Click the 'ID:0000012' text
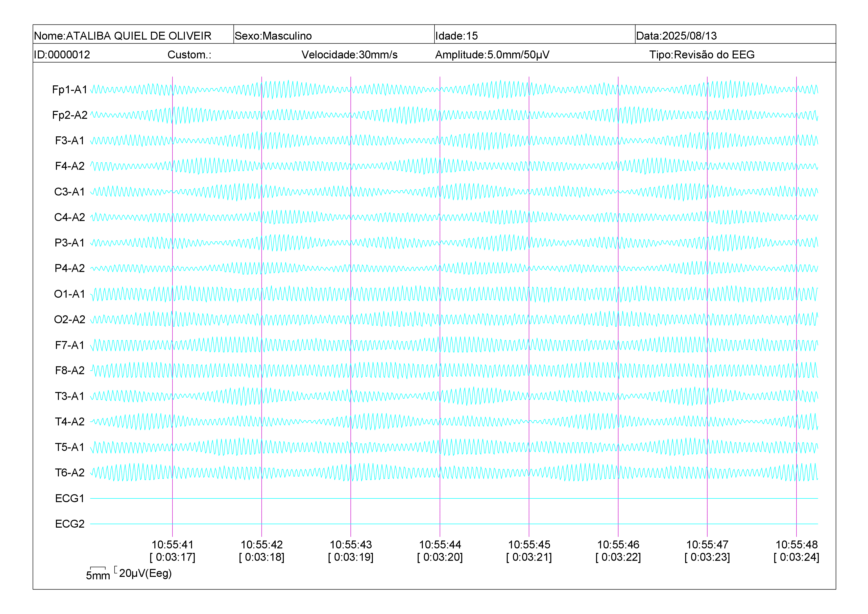 tap(62, 55)
